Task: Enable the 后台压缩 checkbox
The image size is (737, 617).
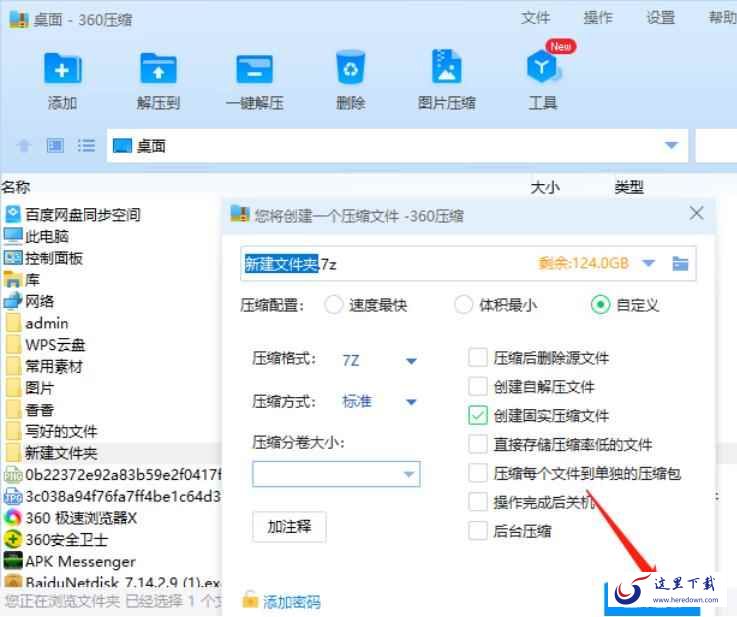Action: [478, 531]
